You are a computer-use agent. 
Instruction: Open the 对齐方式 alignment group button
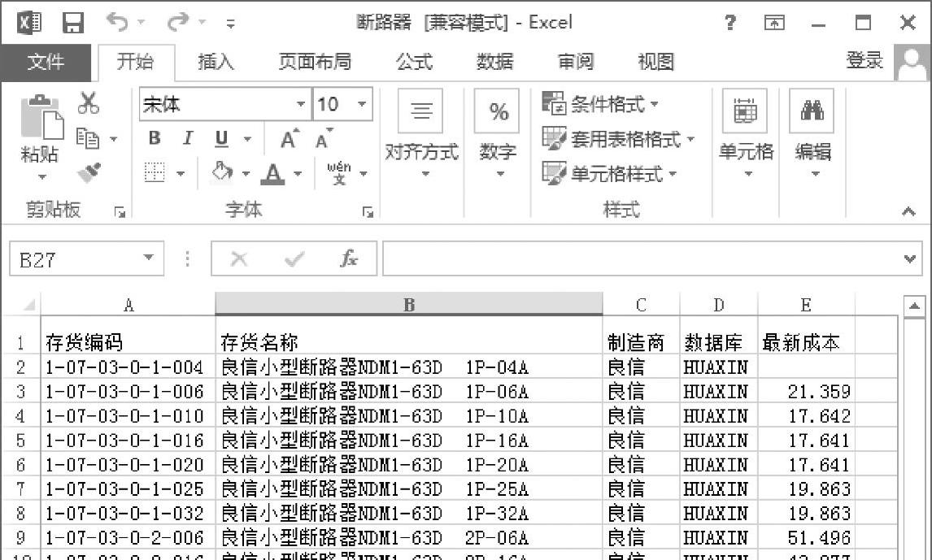coord(421,133)
